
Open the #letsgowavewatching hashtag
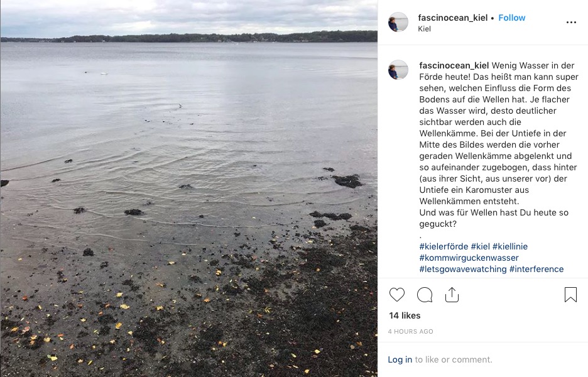pos(463,269)
